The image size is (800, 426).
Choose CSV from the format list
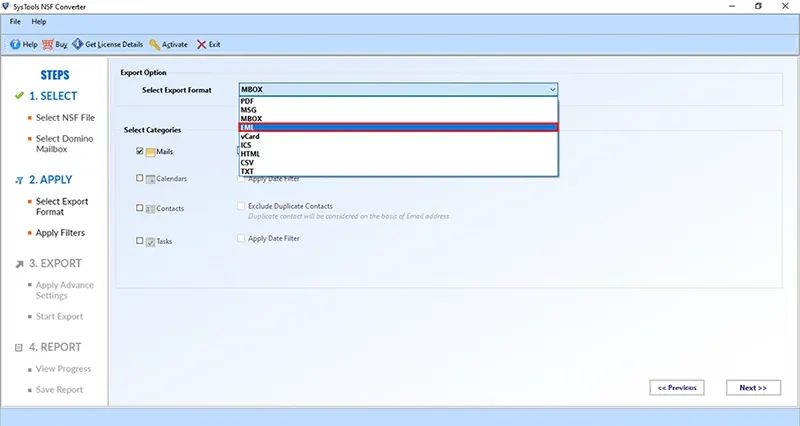(x=398, y=162)
